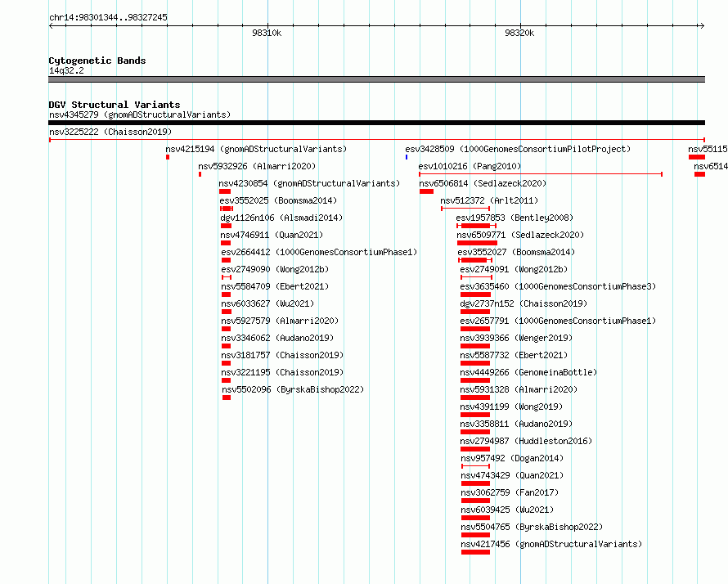728x584 pixels.
Task: Click nsv4743429 (Quan2021) label
Action: point(513,475)
